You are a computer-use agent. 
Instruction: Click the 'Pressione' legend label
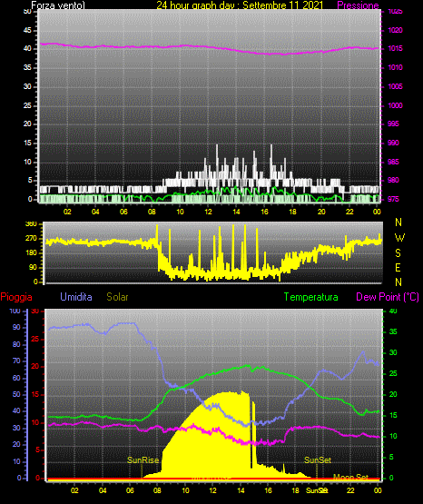point(358,5)
